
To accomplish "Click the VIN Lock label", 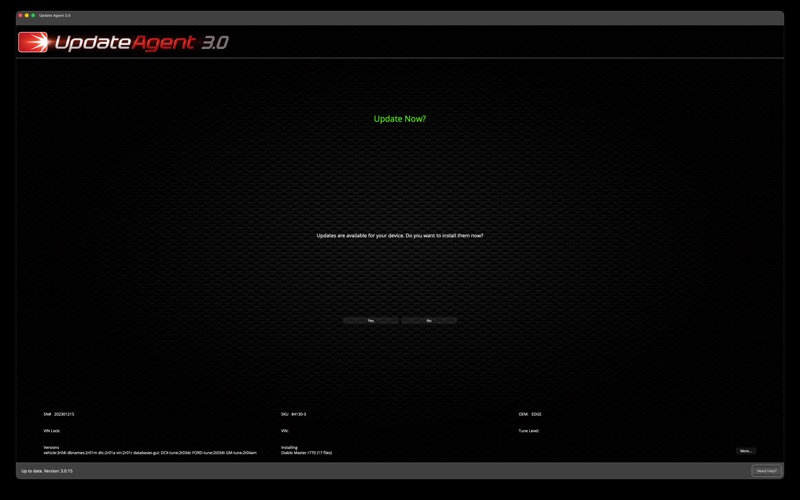I will pyautogui.click(x=52, y=431).
